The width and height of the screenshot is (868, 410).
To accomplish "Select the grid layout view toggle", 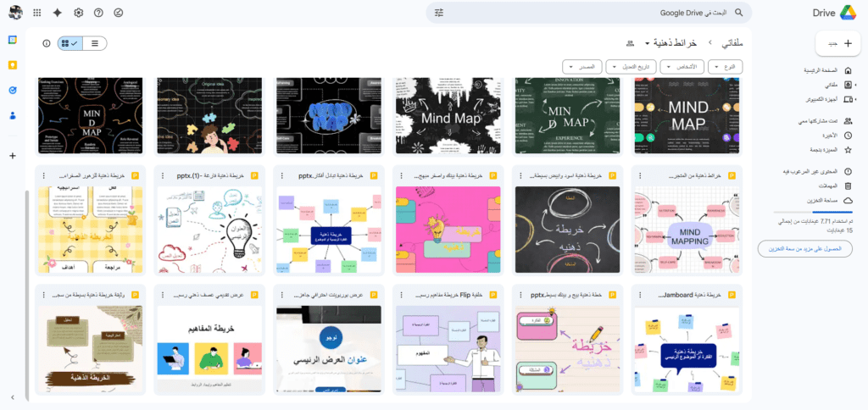I will [70, 43].
